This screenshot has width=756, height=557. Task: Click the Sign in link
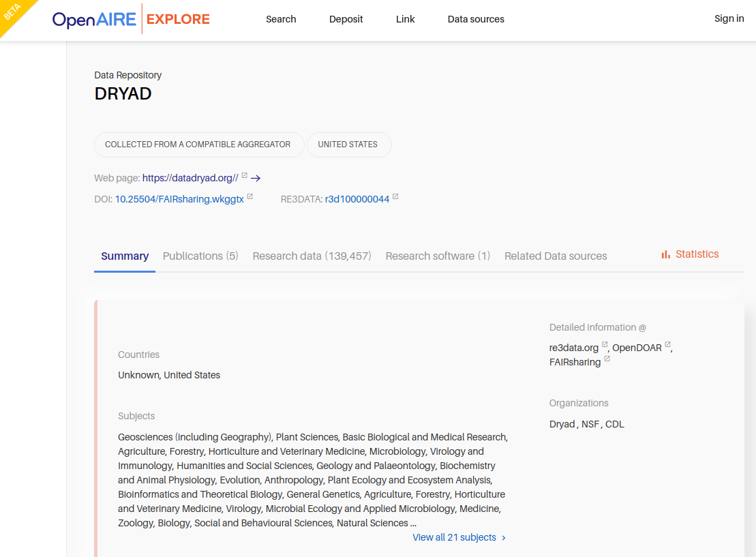pos(729,18)
